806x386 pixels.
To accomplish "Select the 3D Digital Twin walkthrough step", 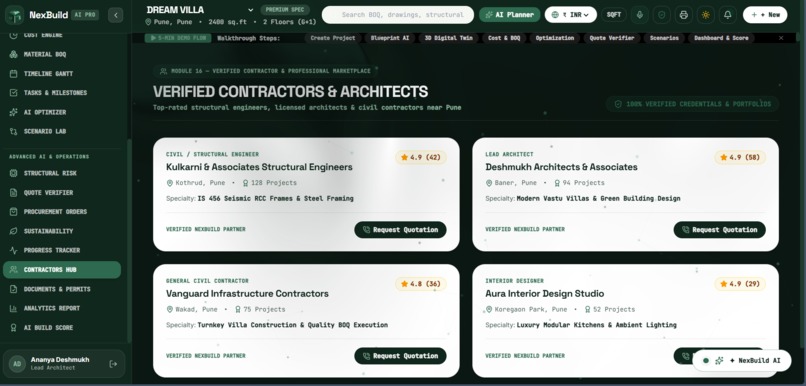I will pos(448,38).
